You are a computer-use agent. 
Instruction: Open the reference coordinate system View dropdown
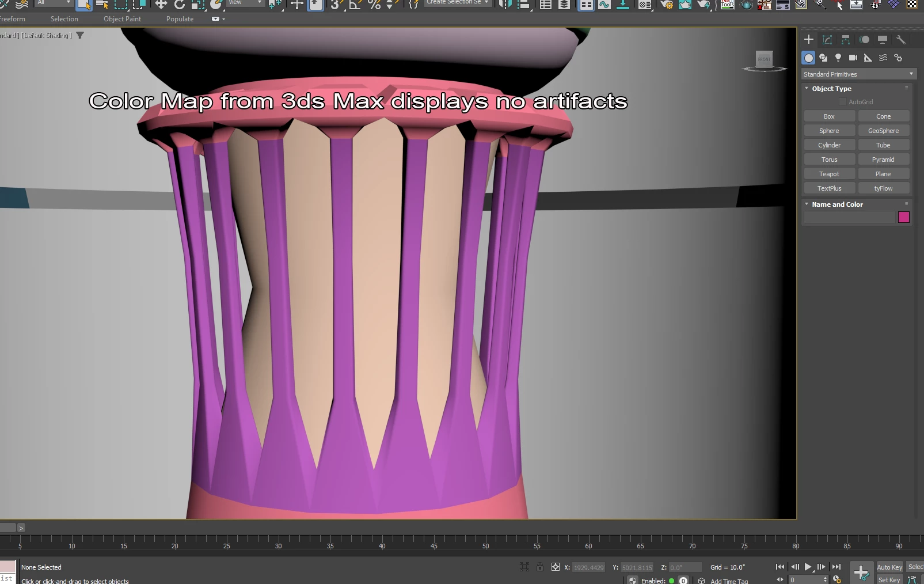click(x=245, y=3)
